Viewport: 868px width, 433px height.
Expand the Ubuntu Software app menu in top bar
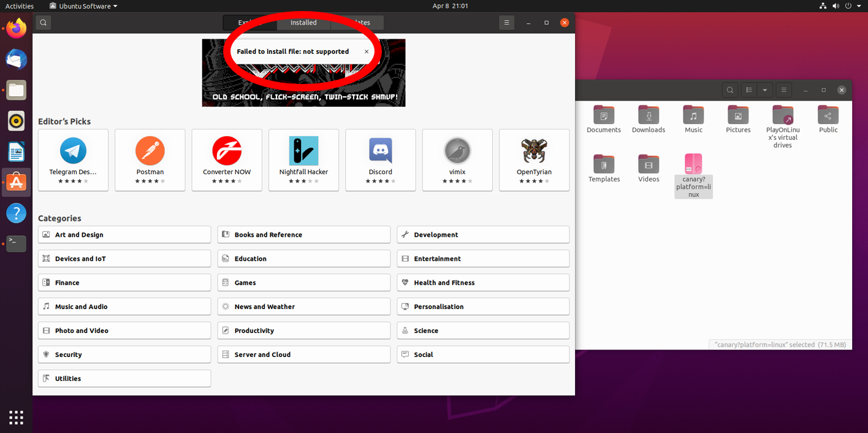click(83, 6)
